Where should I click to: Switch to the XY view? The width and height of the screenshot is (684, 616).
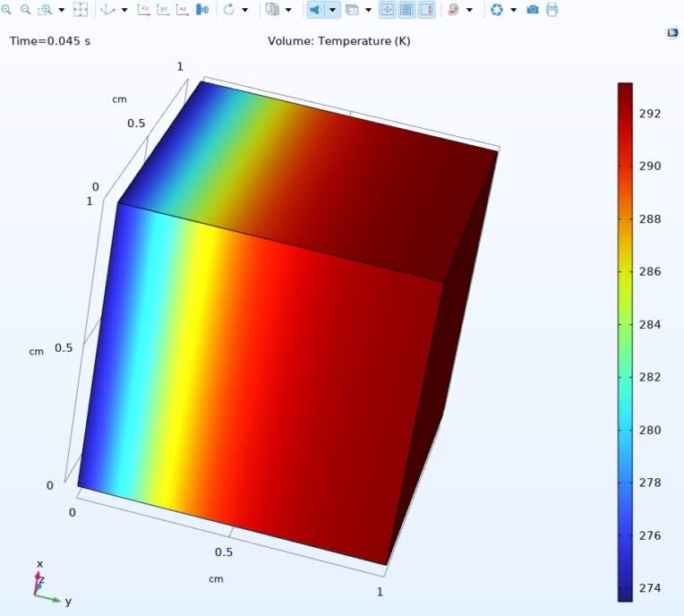pos(143,9)
